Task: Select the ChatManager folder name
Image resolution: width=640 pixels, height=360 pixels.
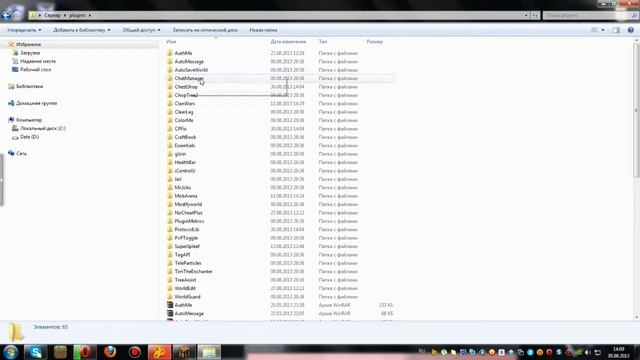Action: 189,78
